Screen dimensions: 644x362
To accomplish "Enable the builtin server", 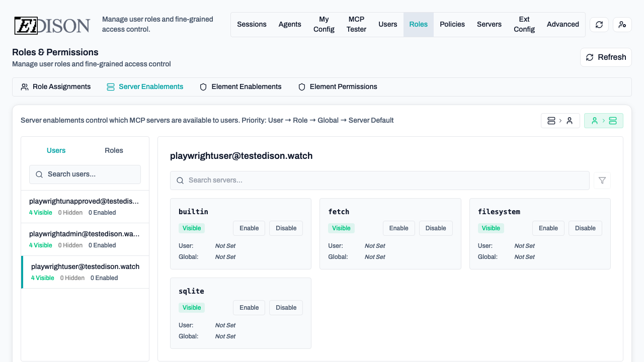I will coord(249,228).
